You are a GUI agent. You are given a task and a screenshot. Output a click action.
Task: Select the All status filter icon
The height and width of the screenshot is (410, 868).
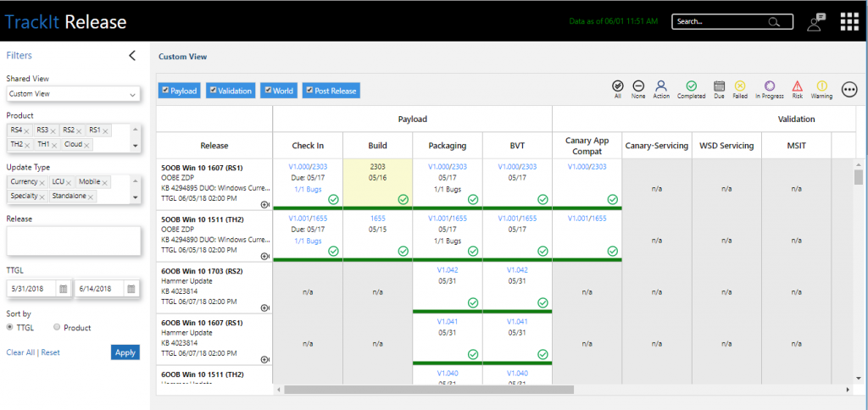617,86
